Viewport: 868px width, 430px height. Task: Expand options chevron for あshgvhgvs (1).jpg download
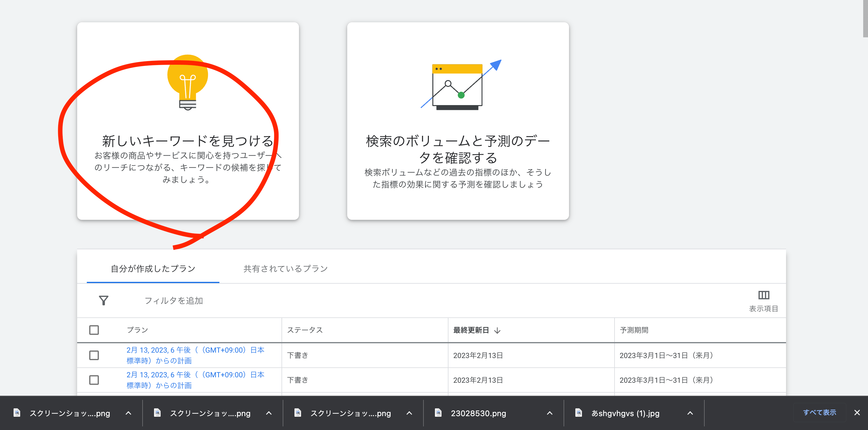[x=690, y=413]
